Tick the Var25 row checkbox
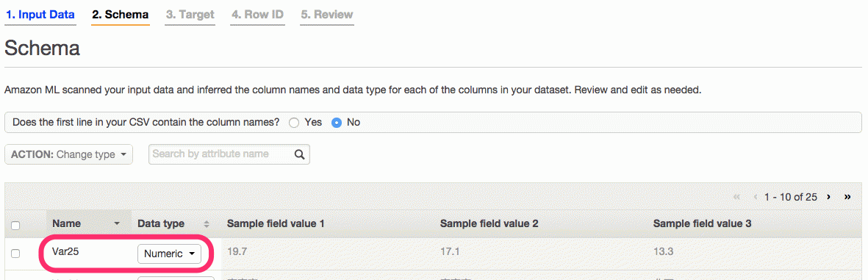The image size is (868, 280). point(15,253)
